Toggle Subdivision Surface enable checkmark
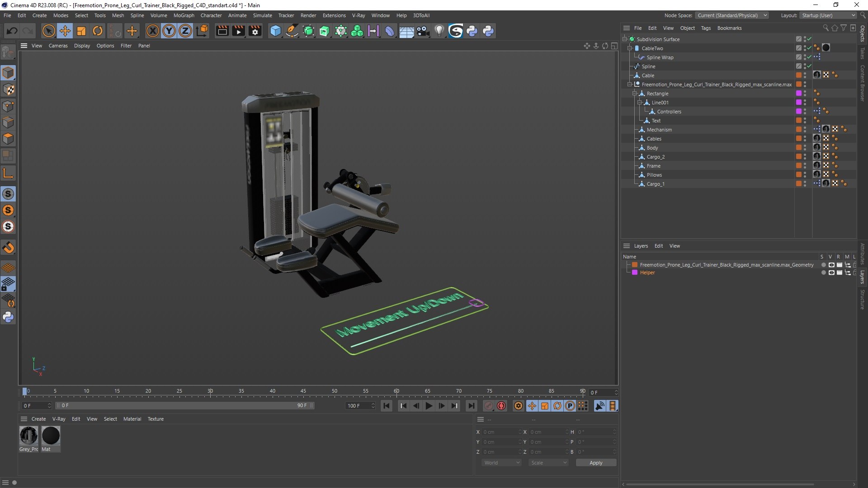 tap(809, 39)
